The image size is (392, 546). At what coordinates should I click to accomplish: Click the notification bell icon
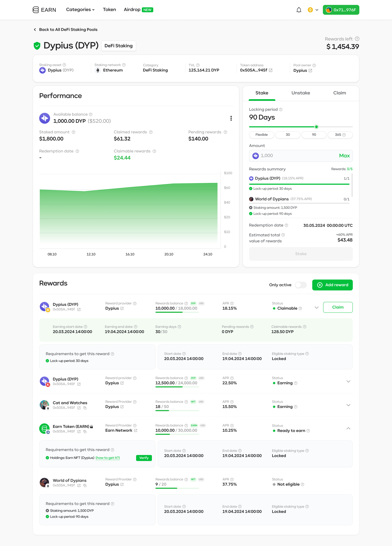point(299,10)
